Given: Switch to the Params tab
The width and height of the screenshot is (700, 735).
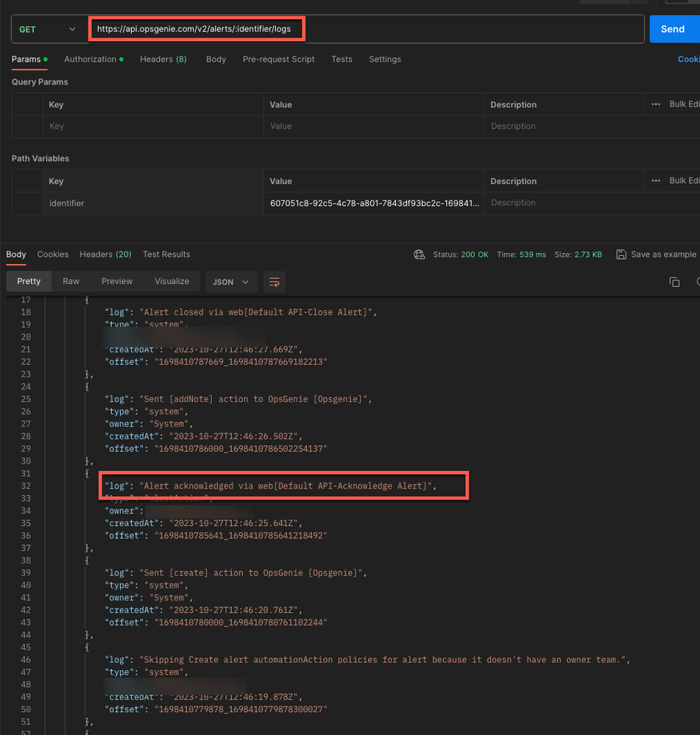Looking at the screenshot, I should pyautogui.click(x=29, y=60).
